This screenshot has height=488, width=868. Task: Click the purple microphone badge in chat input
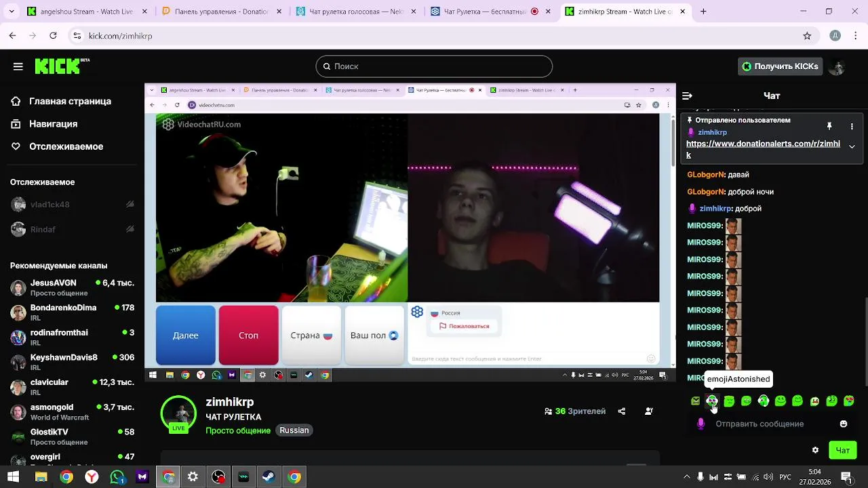pos(701,424)
